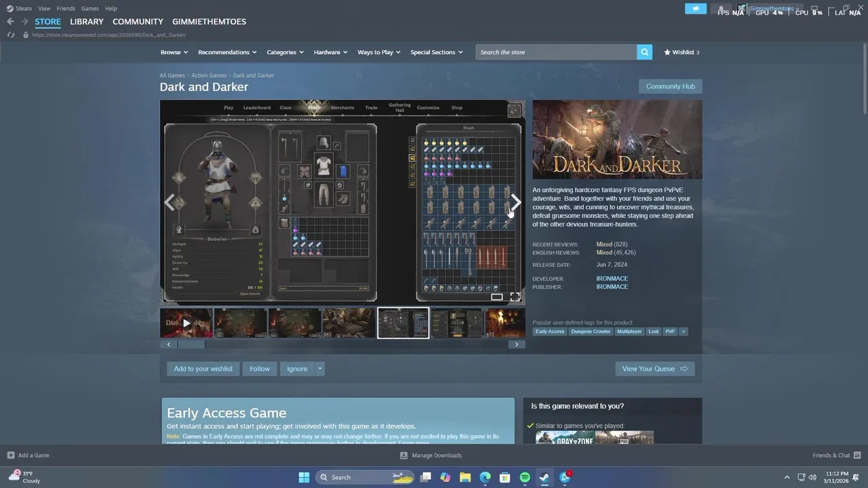Click the PvP tag

click(670, 331)
